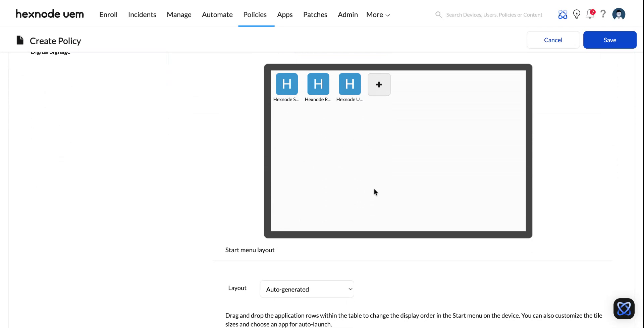Open the Layout dropdown showing Auto-generated
The height and width of the screenshot is (328, 644).
coord(307,289)
